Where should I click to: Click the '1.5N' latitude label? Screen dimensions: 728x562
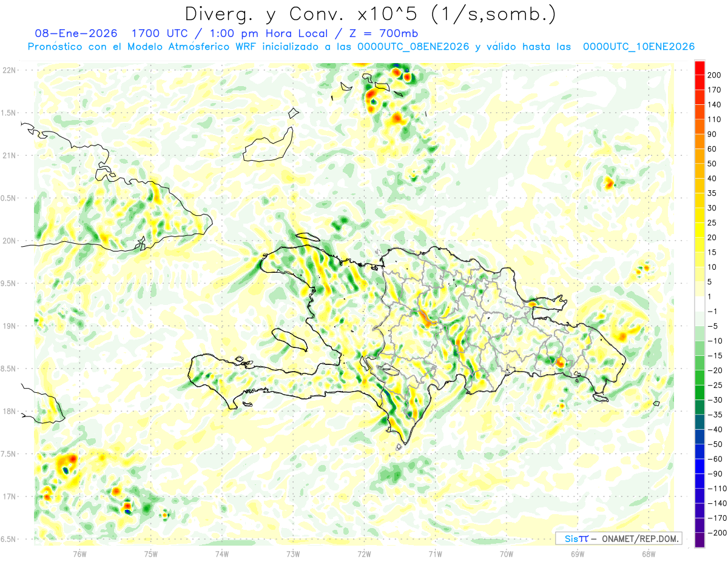(x=8, y=113)
